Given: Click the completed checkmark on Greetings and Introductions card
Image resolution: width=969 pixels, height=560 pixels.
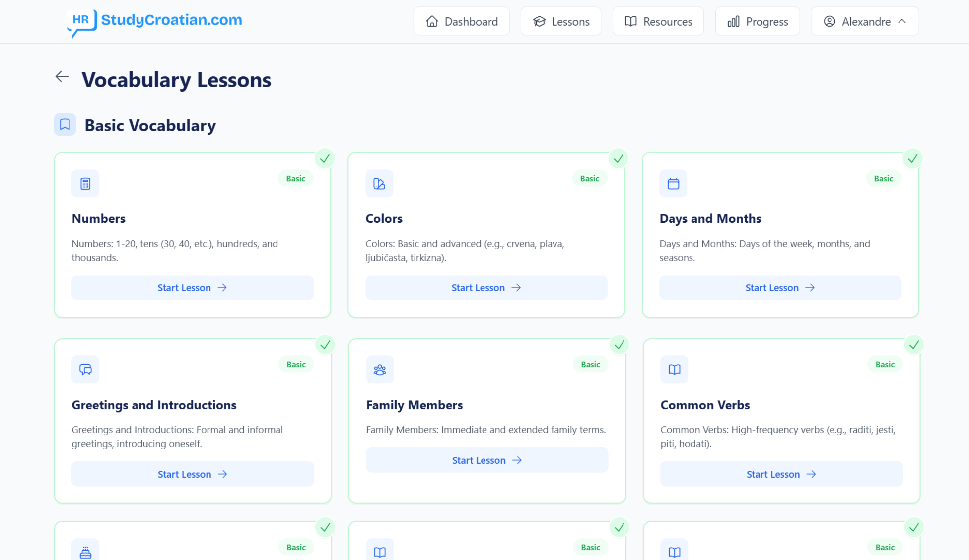Looking at the screenshot, I should pos(325,345).
